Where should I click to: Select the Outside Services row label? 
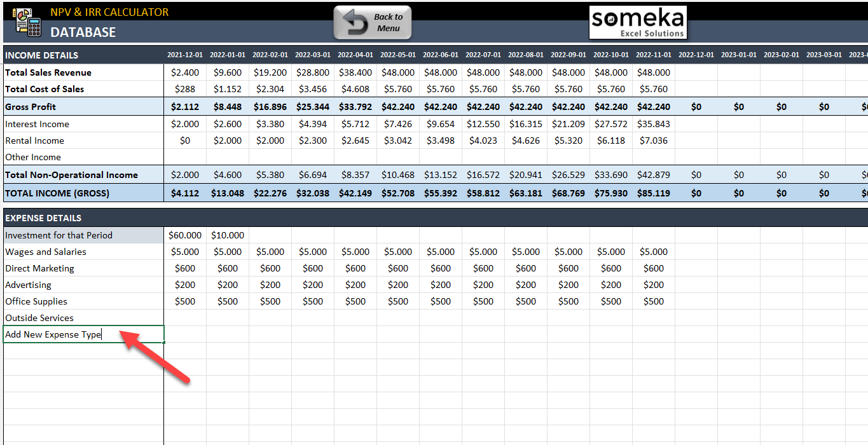[x=39, y=318]
